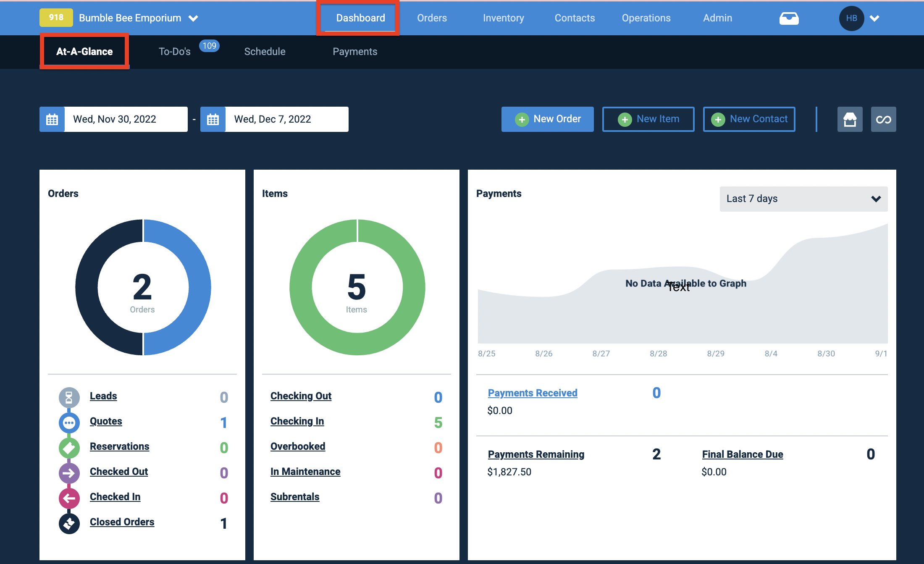
Task: Go to the Schedule tab
Action: [x=265, y=52]
